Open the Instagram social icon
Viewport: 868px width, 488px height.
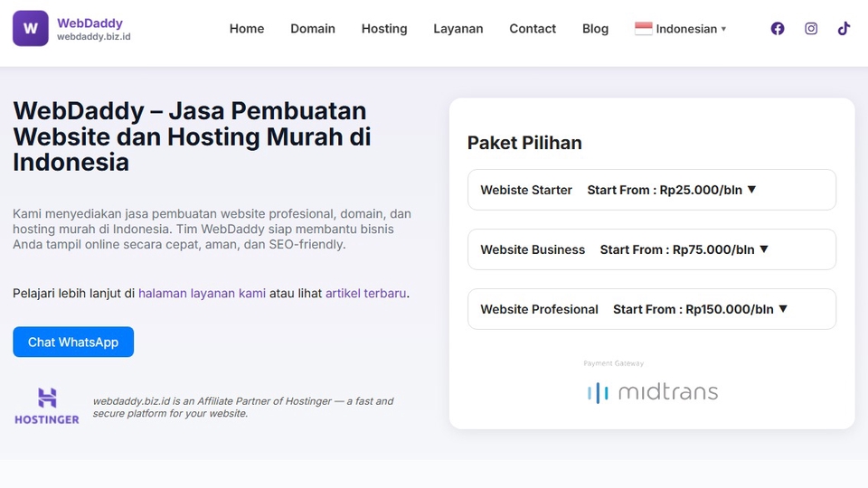[811, 29]
